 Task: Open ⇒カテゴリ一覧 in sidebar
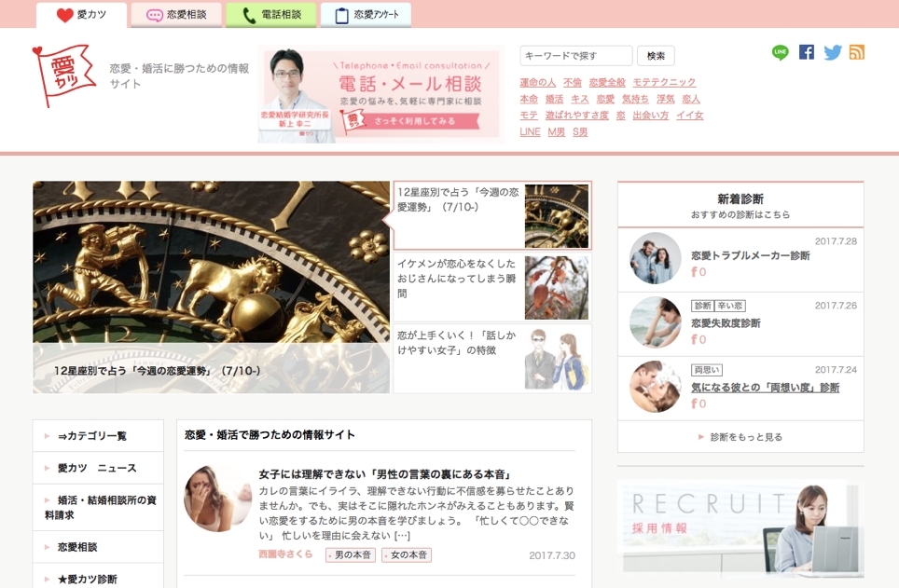(x=98, y=435)
